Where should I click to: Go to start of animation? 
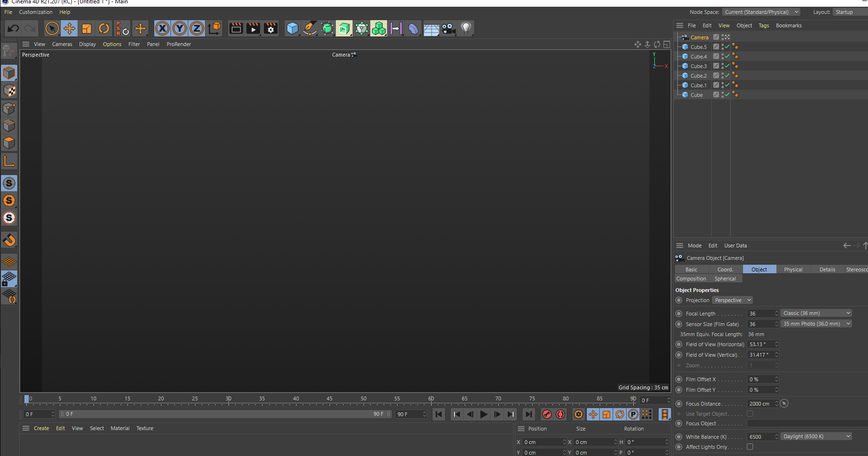click(438, 414)
